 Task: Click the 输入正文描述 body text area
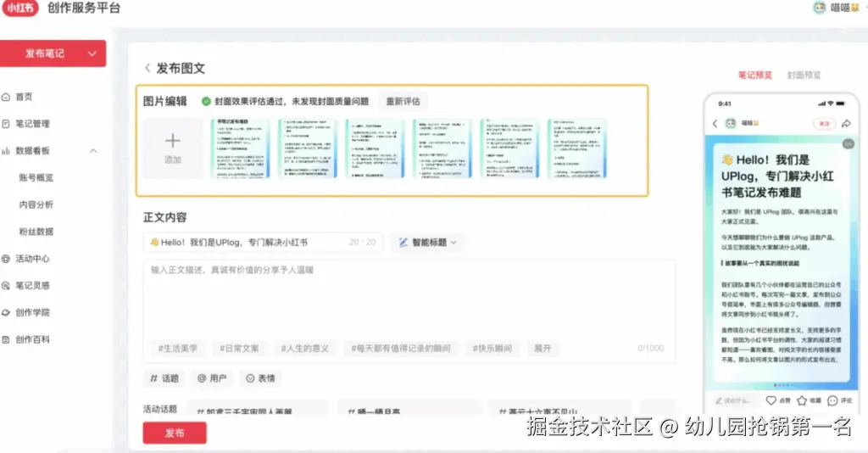tap(409, 299)
